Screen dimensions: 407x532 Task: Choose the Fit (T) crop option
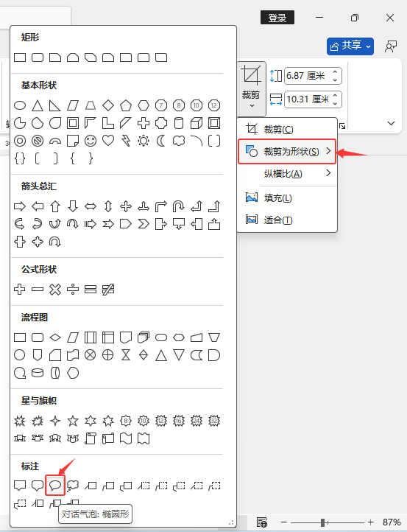(287, 220)
